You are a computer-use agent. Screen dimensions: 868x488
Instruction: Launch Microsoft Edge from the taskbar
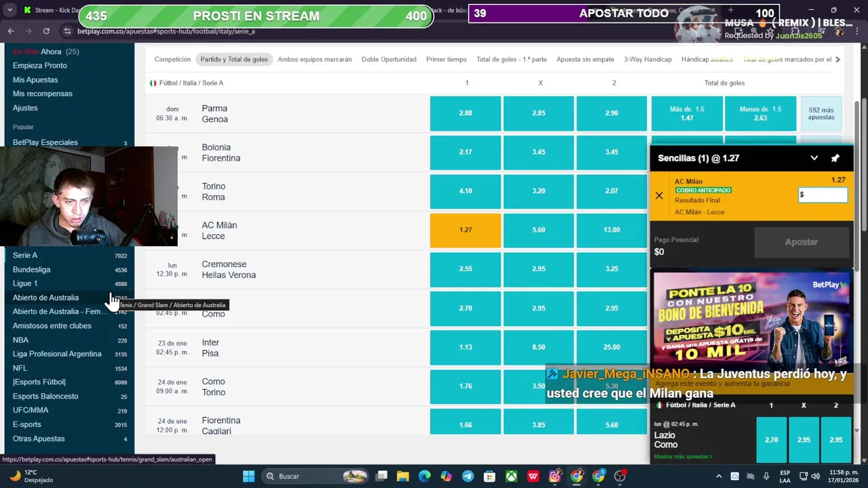click(425, 476)
